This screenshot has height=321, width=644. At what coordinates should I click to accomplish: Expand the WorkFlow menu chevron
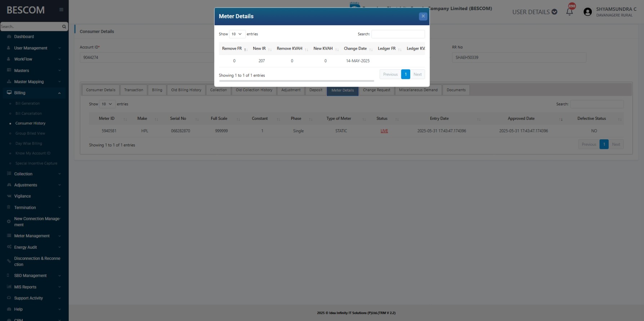click(59, 59)
